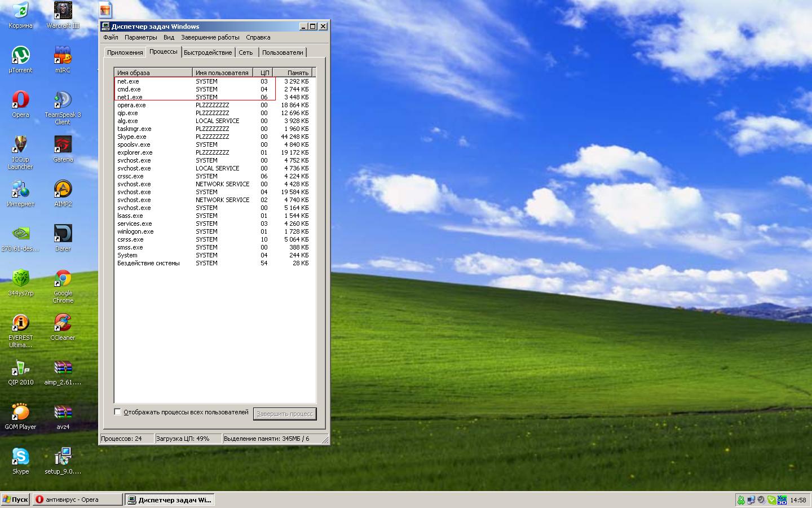Image resolution: width=812 pixels, height=508 pixels.
Task: Open the Файл menu
Action: 111,37
